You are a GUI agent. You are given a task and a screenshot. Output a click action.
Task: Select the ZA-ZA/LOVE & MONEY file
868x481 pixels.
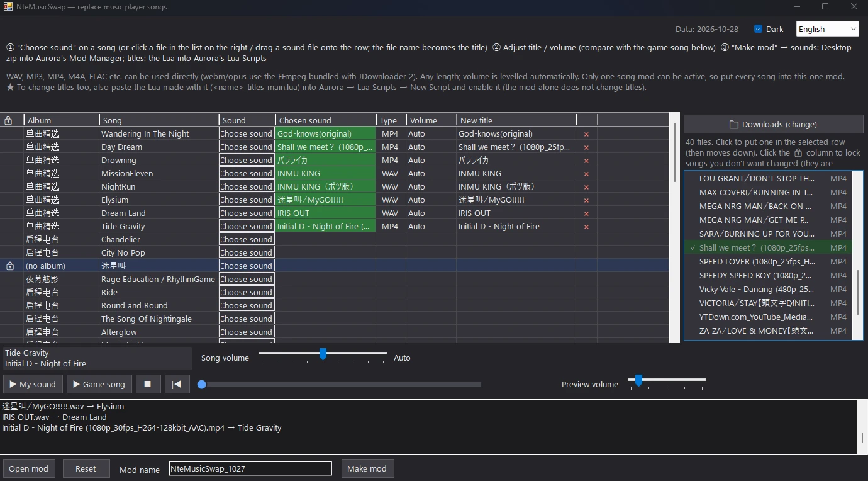[767, 331]
